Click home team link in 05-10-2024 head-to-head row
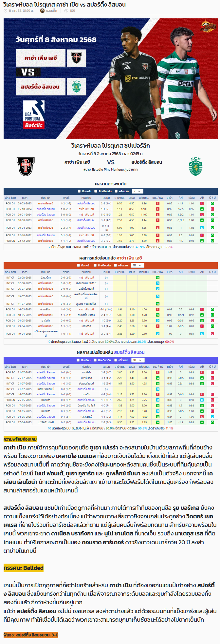Viewport: 220px width, 644px height. click(46, 209)
